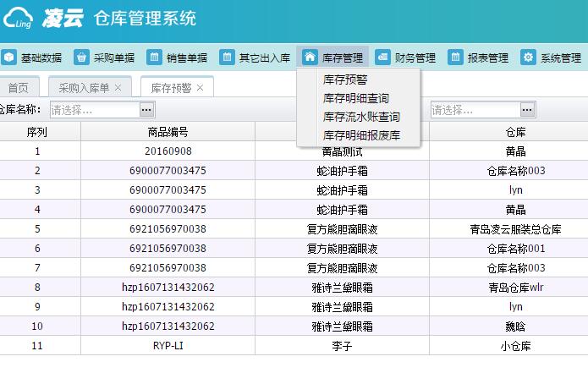Click the 仓库名称 请选择 input field
The height and width of the screenshot is (384, 588).
[x=93, y=109]
